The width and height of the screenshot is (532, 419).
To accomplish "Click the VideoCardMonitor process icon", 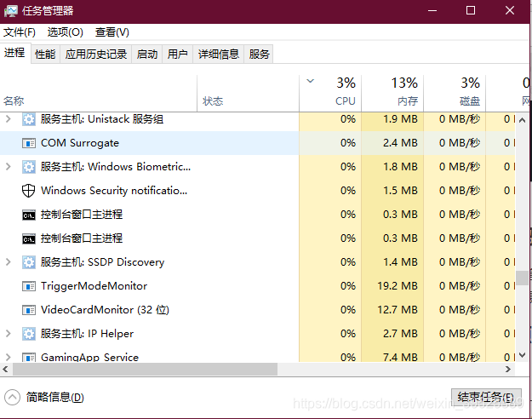I will (29, 310).
